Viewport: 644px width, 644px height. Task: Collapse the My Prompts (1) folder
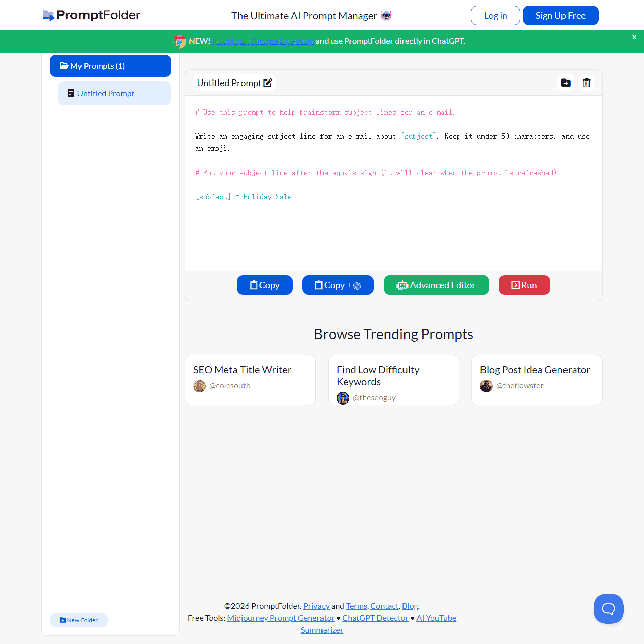[110, 66]
